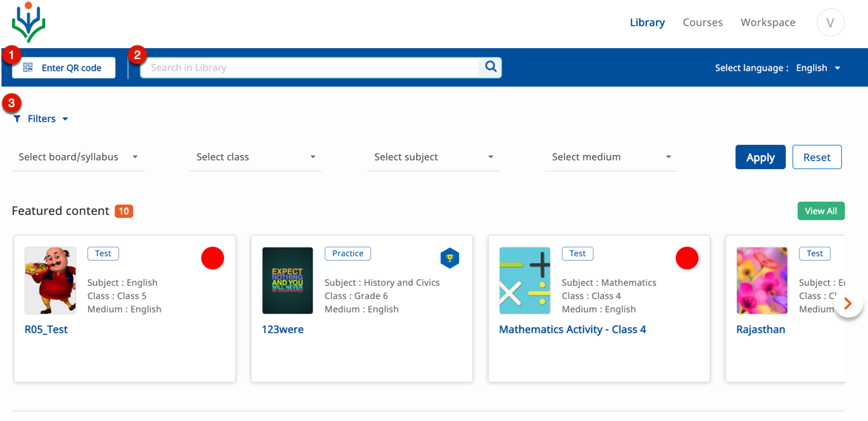This screenshot has width=868, height=421.
Task: Click the green View All button
Action: pyautogui.click(x=821, y=210)
